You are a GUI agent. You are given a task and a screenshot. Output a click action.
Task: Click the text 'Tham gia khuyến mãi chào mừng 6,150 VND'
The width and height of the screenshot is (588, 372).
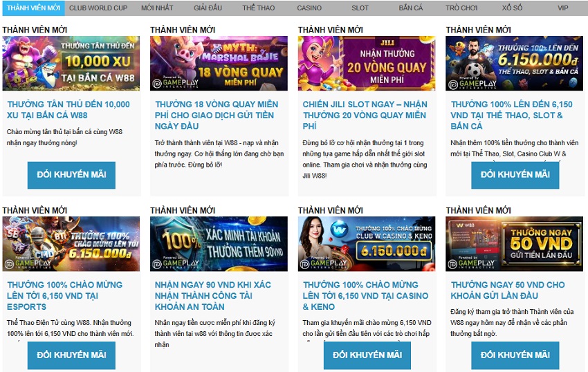click(x=367, y=322)
